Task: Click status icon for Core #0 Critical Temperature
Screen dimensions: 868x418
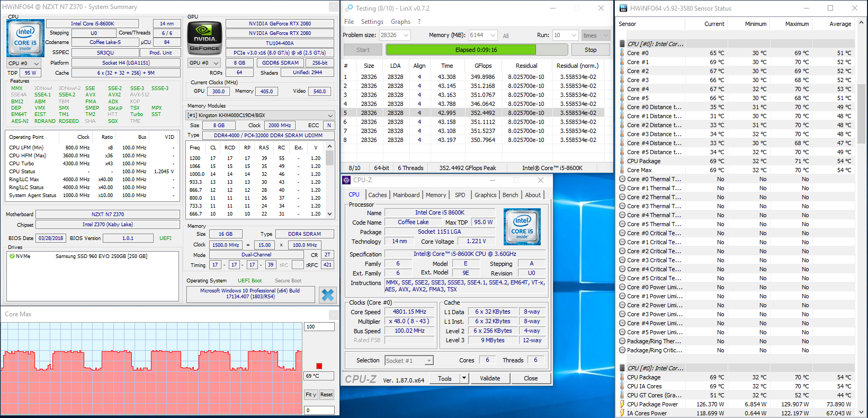Action: click(622, 233)
